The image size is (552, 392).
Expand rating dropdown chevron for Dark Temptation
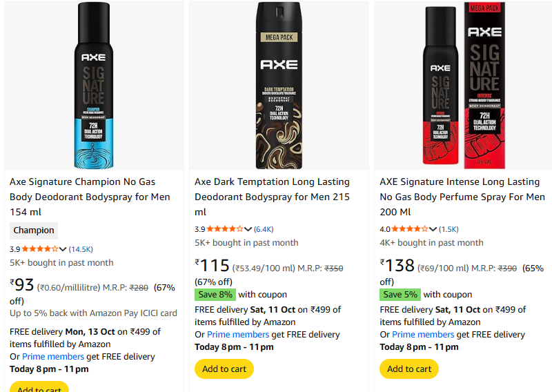tap(248, 228)
